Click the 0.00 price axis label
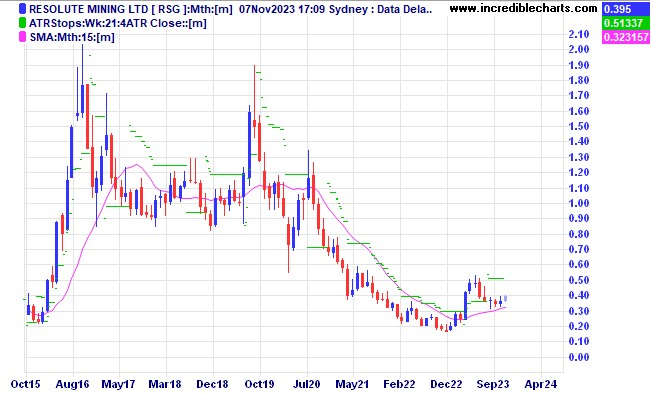 (579, 357)
